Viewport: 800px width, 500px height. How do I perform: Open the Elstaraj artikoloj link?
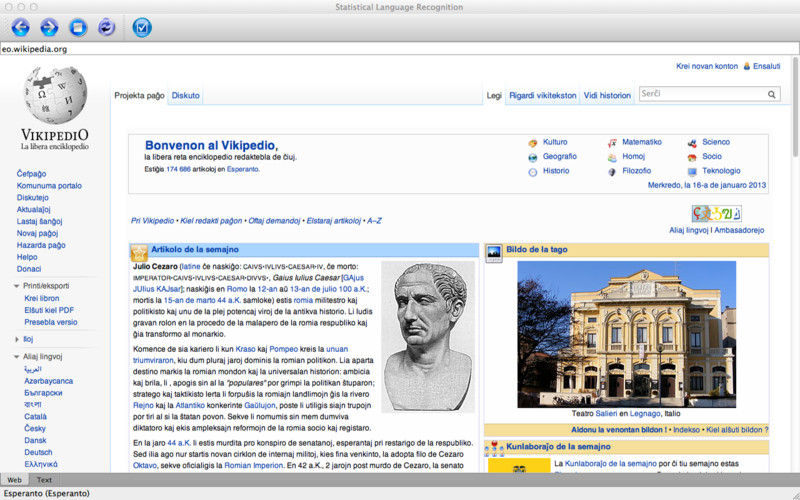click(334, 221)
